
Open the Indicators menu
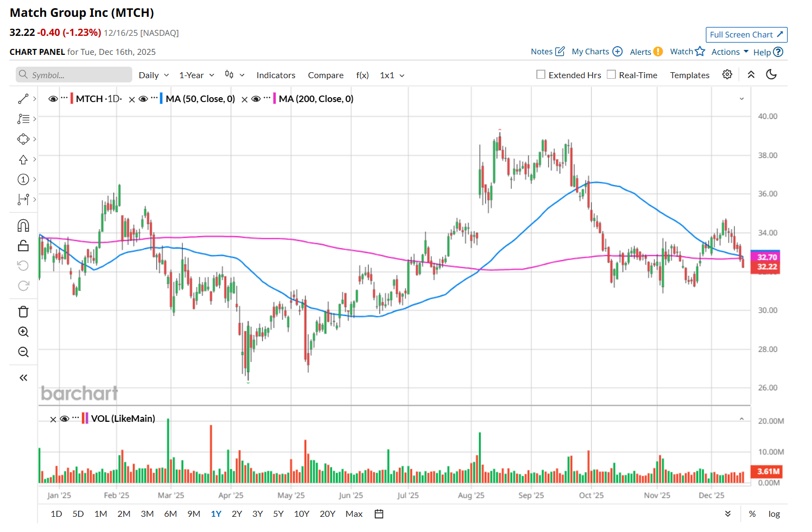coord(276,75)
